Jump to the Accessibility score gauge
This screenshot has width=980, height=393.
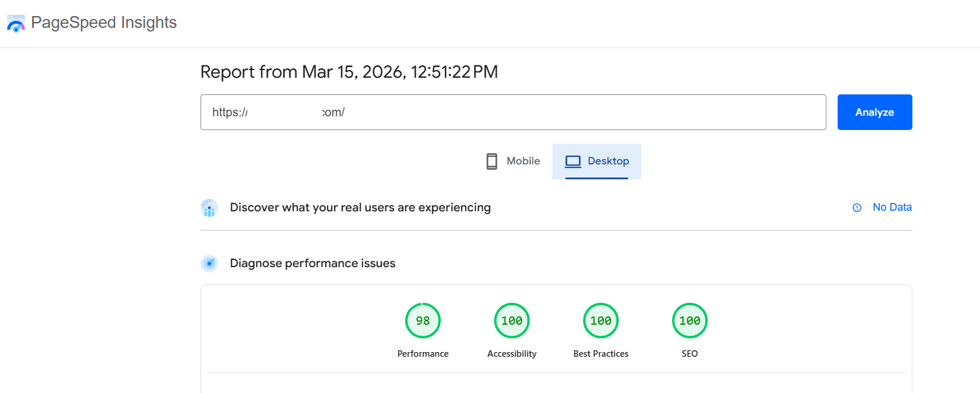tap(512, 321)
